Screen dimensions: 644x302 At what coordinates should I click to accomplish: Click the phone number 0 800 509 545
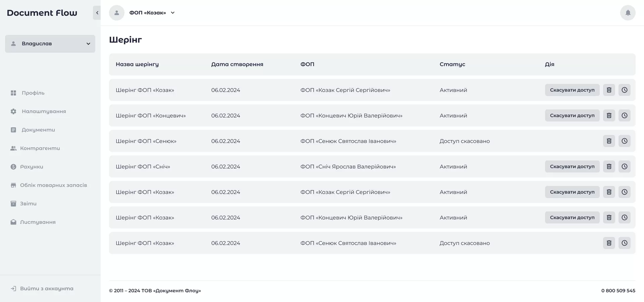point(618,291)
